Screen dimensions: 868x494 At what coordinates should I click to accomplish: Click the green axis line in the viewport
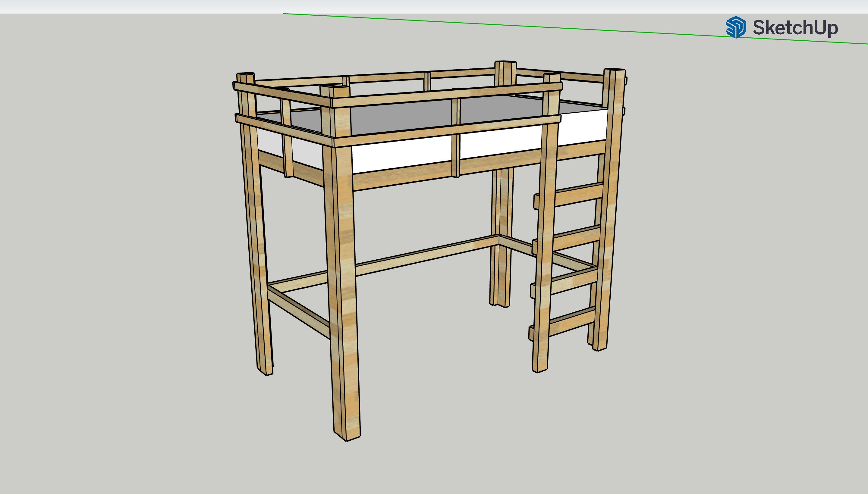coord(575,29)
